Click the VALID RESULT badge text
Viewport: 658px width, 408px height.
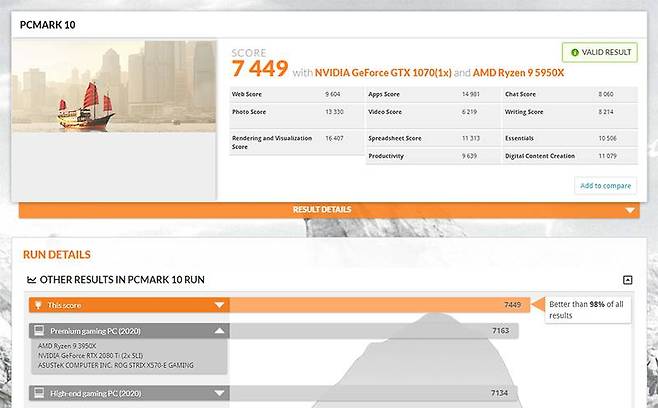coord(606,52)
